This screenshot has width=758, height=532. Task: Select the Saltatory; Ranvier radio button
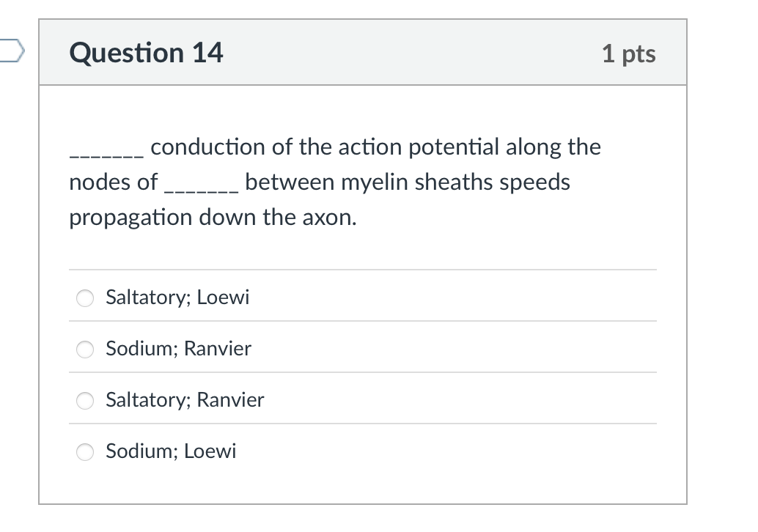[x=84, y=400]
